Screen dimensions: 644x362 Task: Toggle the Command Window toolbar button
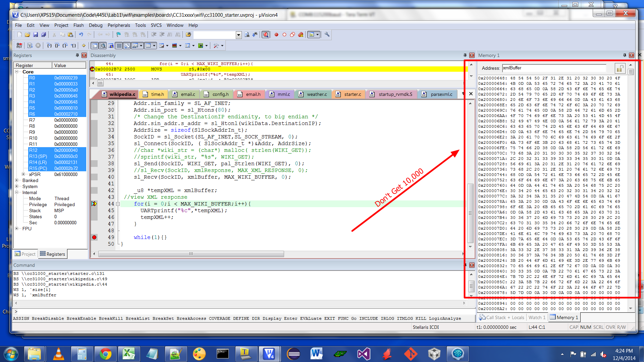click(x=95, y=46)
